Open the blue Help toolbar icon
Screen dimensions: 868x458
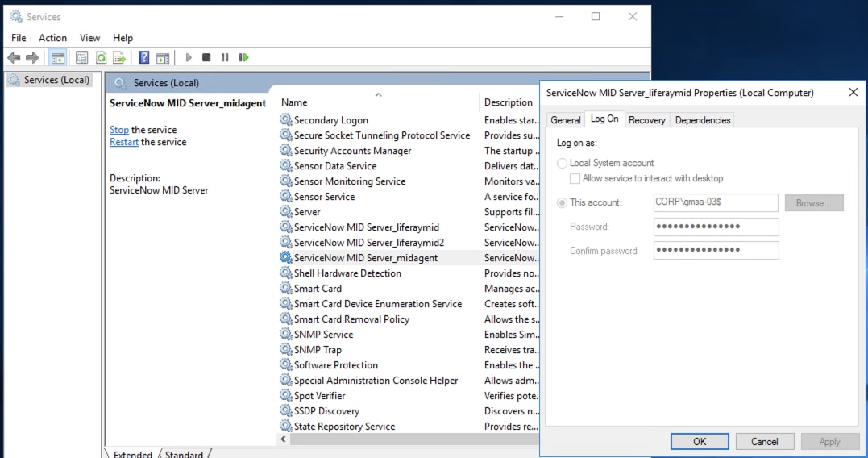click(144, 57)
